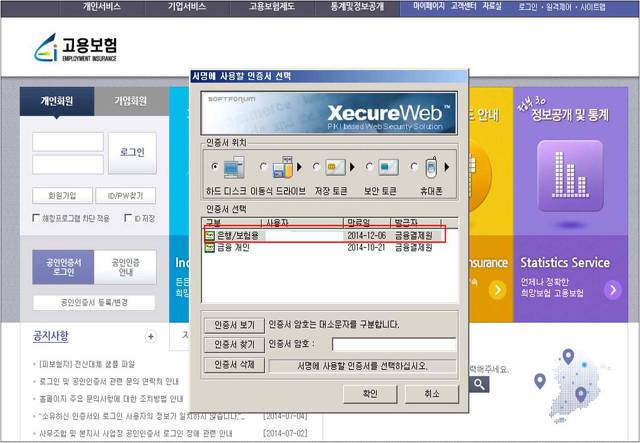Click certificate icon of 금융 개인 row

click(210, 247)
